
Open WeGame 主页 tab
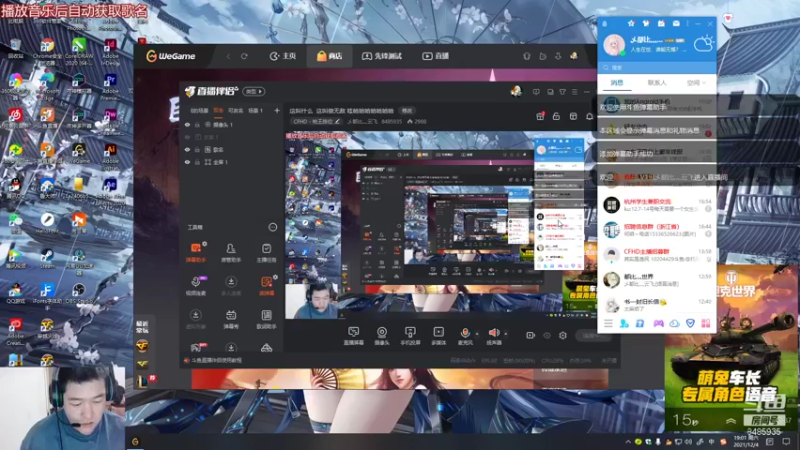coord(283,56)
